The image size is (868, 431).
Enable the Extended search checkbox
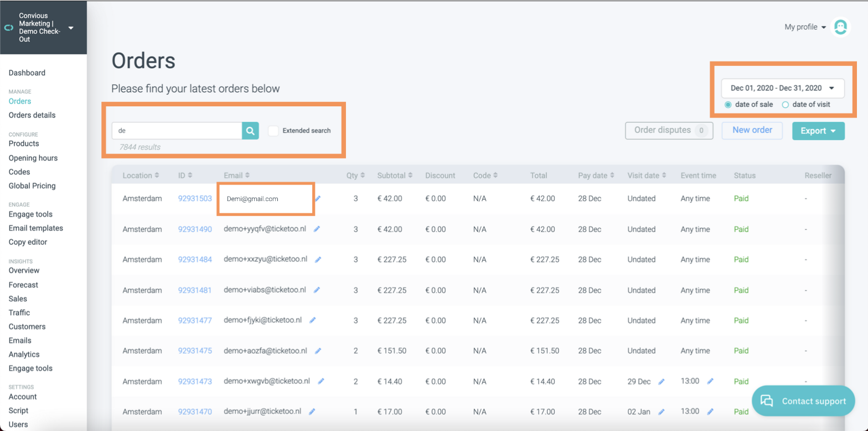273,131
